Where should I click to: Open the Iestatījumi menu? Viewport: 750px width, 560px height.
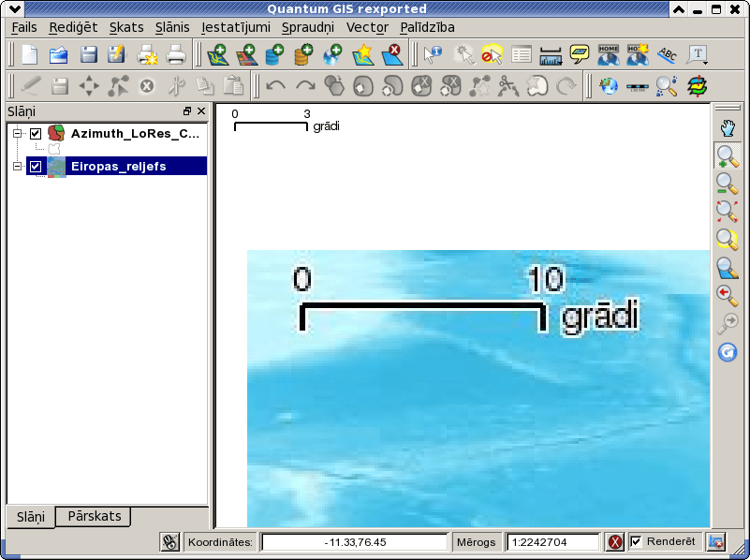pyautogui.click(x=236, y=28)
